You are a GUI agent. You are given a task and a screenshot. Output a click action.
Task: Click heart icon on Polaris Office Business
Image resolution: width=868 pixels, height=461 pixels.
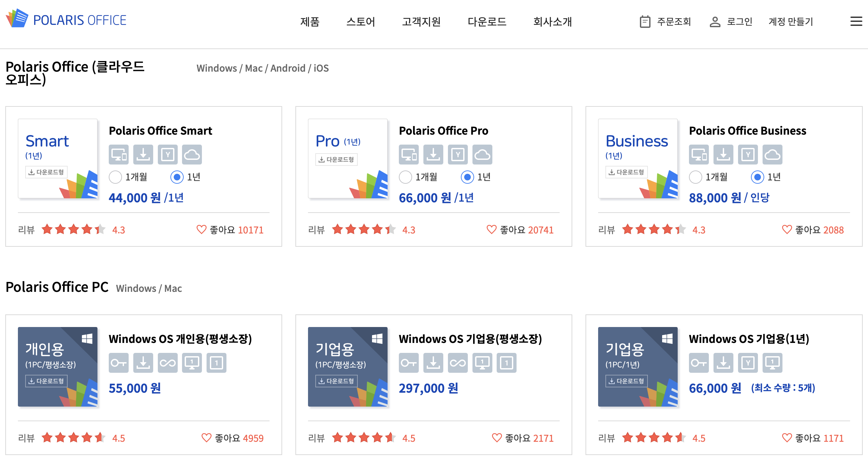tap(786, 230)
